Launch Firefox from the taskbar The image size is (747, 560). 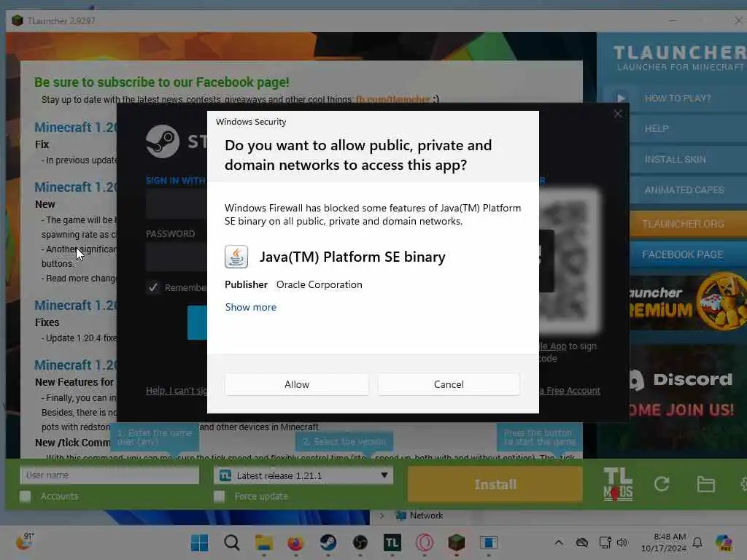point(296,542)
